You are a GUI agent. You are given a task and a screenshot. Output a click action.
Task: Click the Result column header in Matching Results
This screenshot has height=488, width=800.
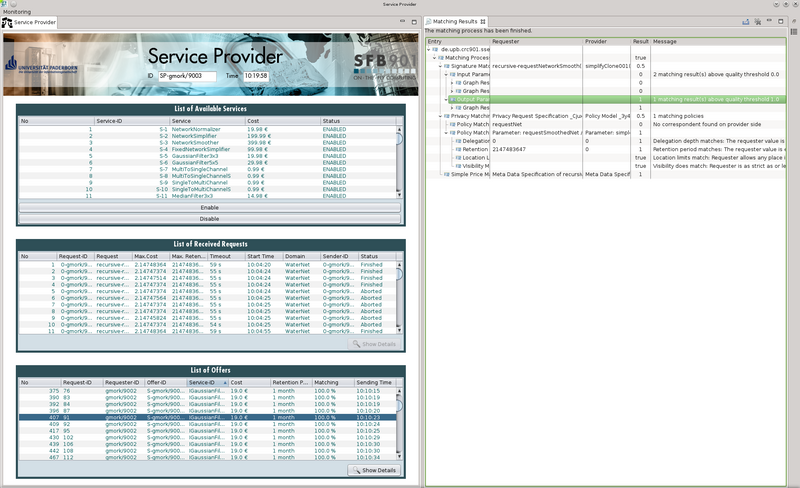[x=641, y=41]
